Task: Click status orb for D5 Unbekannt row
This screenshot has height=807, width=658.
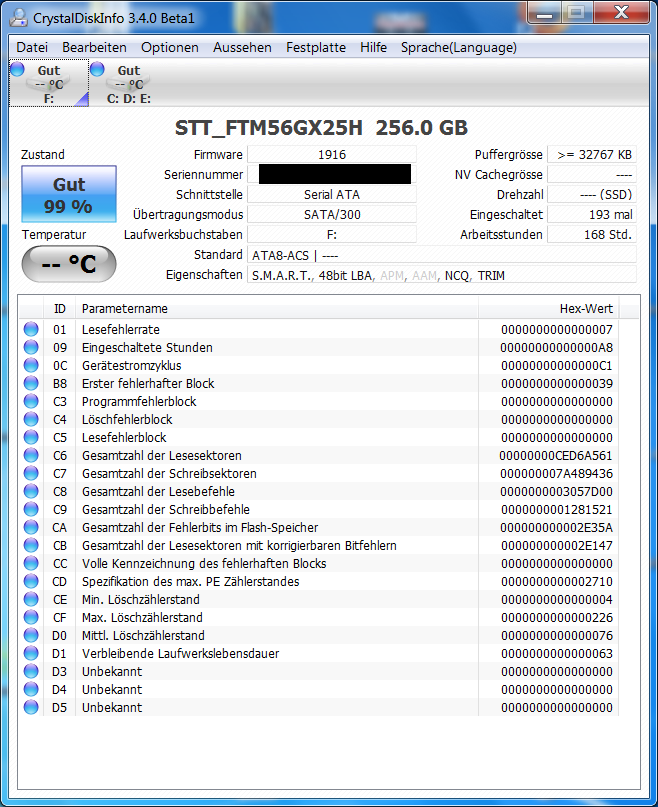Action: 31,707
